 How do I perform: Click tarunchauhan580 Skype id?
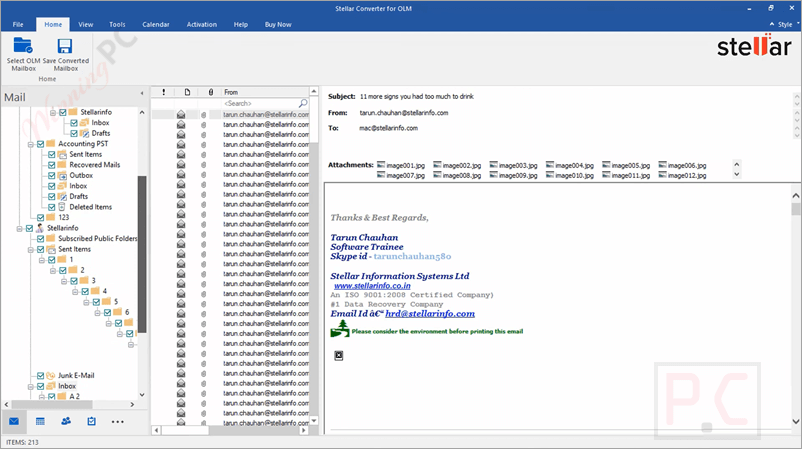click(x=412, y=256)
